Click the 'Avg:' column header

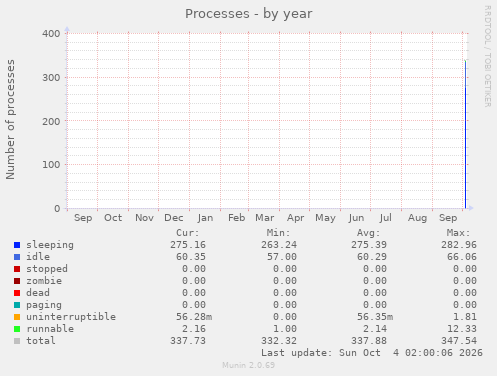click(x=368, y=233)
